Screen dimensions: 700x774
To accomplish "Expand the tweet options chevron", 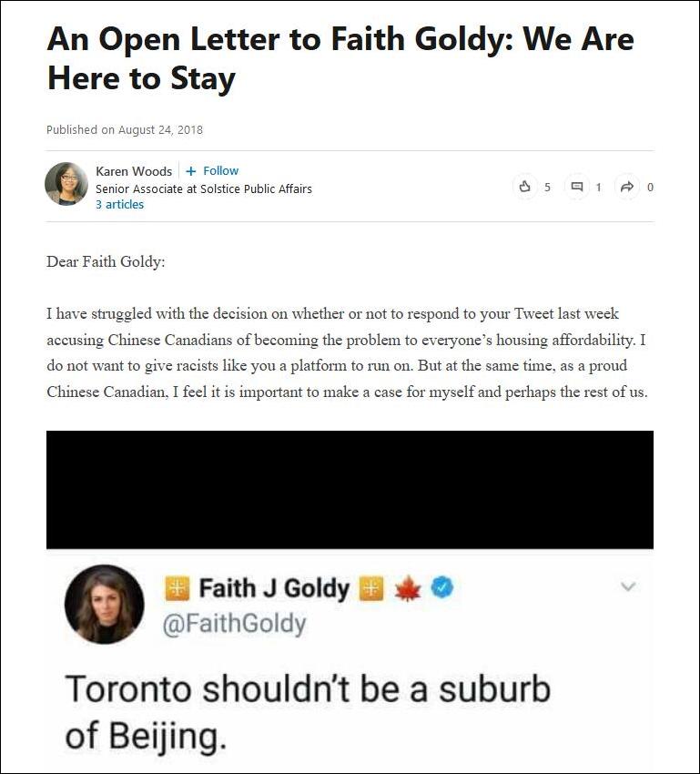I will [627, 587].
